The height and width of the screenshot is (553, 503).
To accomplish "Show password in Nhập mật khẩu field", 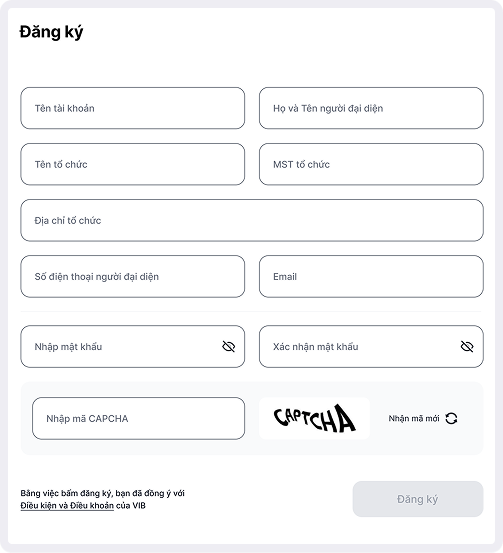I will pos(229,347).
